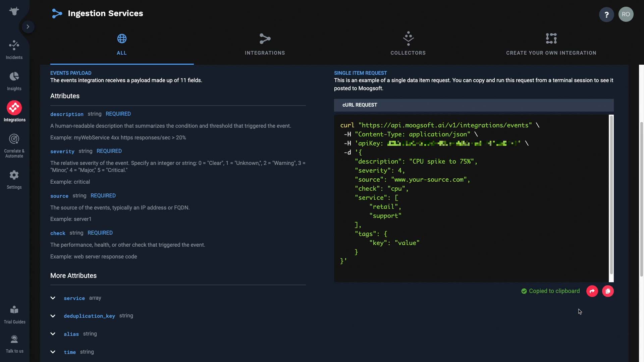The width and height of the screenshot is (644, 362).
Task: Switch to the ALL tab
Action: point(122,46)
